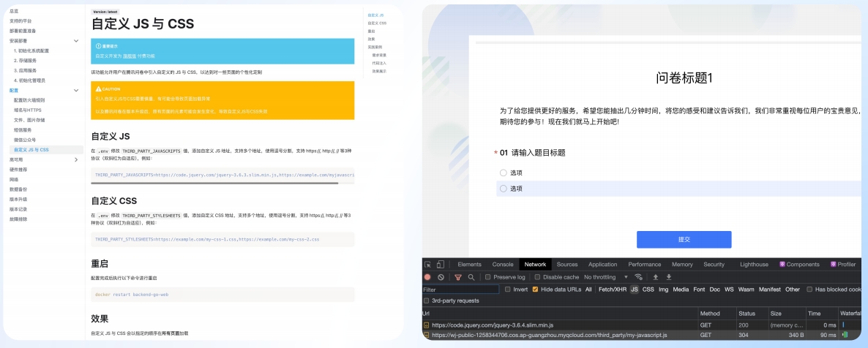Uncheck the Hide data URLs checkbox
This screenshot has height=348, width=868.
point(535,290)
